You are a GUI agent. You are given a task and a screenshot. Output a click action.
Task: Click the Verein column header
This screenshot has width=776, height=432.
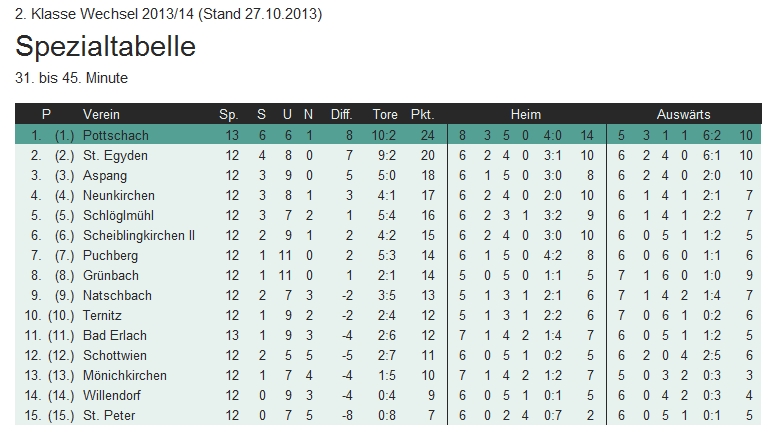[101, 114]
